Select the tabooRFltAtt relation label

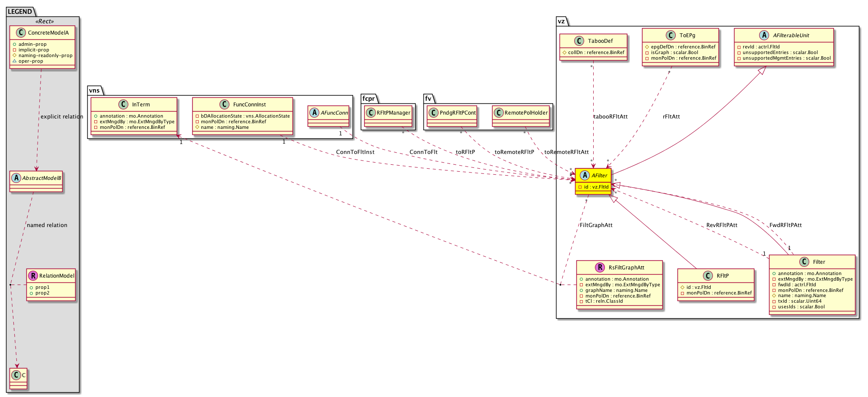610,116
